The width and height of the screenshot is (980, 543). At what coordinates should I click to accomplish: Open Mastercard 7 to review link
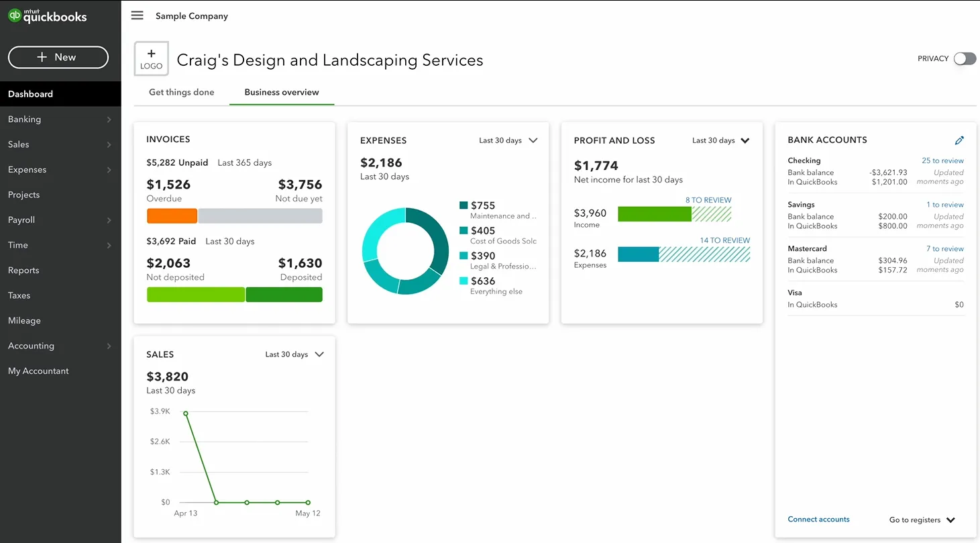[x=945, y=249]
